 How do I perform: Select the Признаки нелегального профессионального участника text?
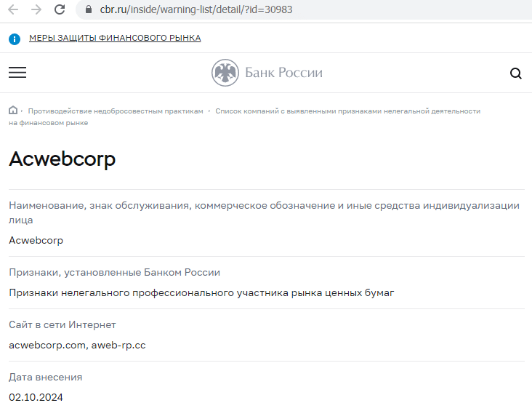[x=201, y=293]
